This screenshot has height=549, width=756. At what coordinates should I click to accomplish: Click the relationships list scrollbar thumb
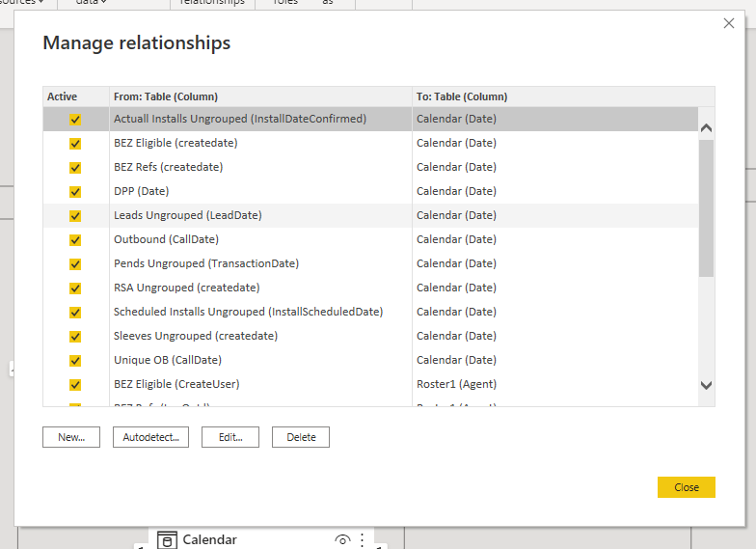coord(706,208)
